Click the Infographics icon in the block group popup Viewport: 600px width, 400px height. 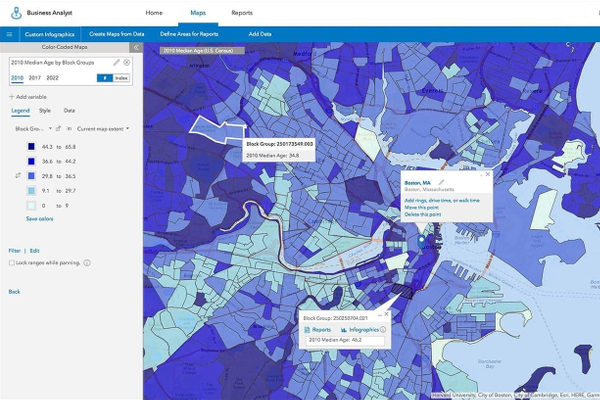[343, 329]
